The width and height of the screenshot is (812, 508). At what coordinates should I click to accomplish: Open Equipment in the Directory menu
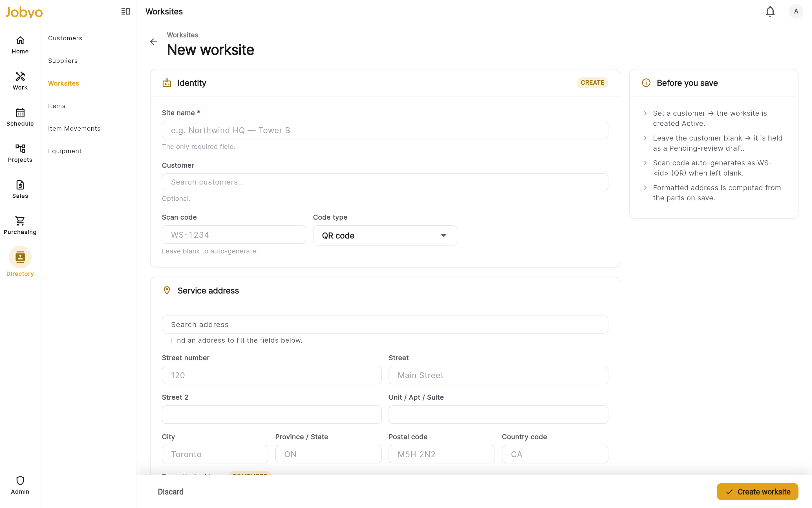(x=65, y=151)
